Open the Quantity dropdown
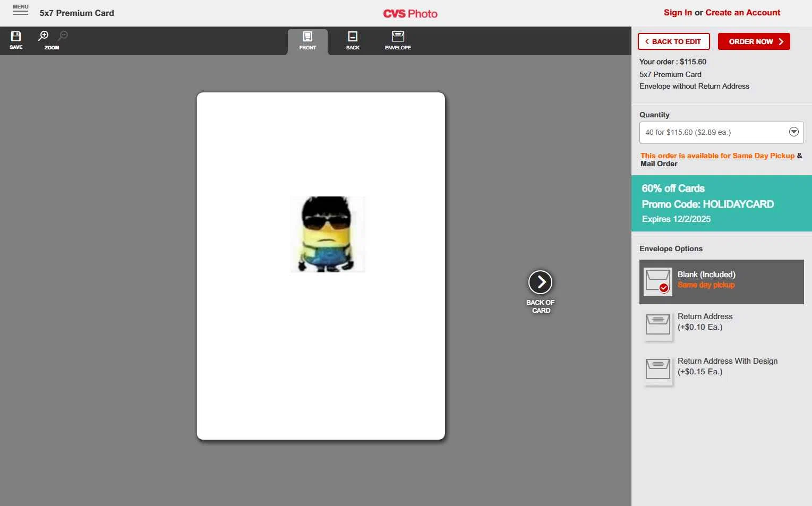Image resolution: width=812 pixels, height=506 pixels. (721, 132)
